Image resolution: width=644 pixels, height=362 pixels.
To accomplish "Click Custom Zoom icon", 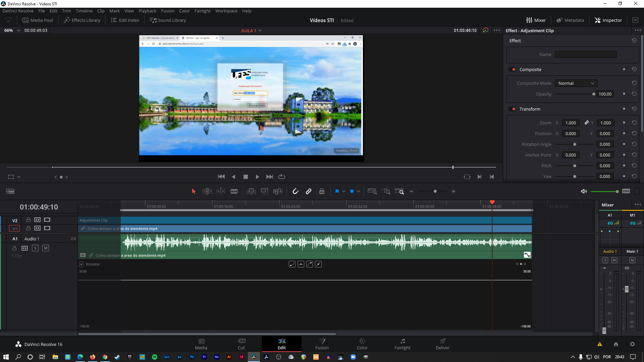I will click(399, 191).
